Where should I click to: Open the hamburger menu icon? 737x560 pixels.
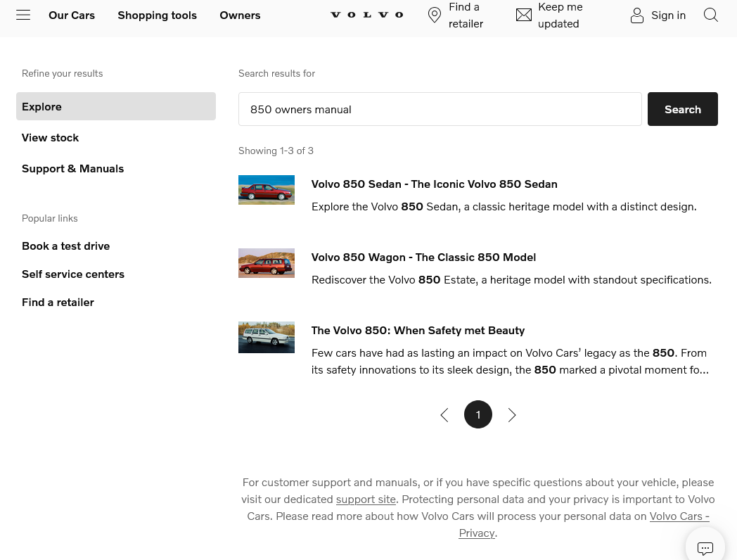[23, 15]
